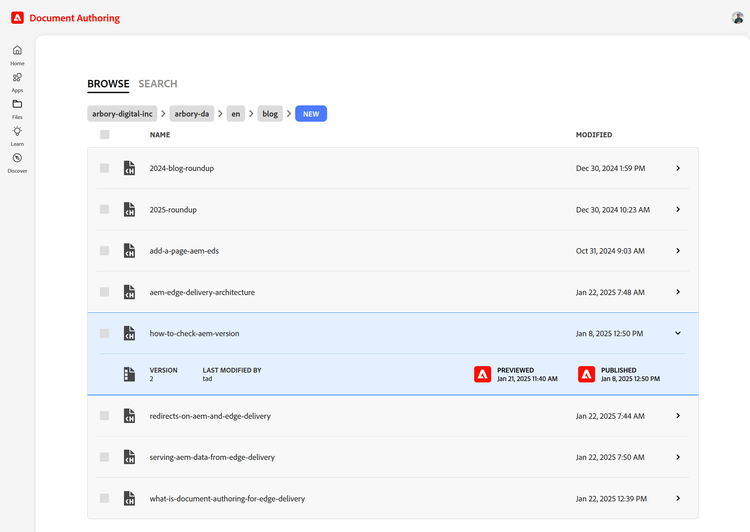Screen dimensions: 750x532
Task: Click the Adobe logo in header
Action: click(17, 18)
